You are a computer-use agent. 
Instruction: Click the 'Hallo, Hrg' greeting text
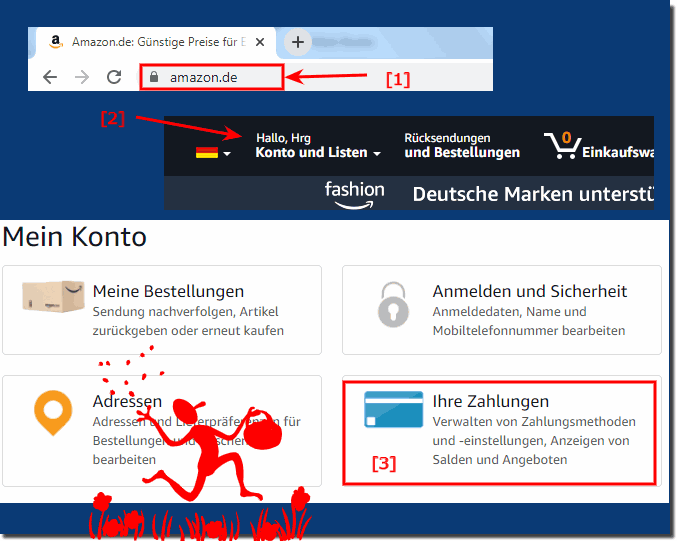pos(283,138)
